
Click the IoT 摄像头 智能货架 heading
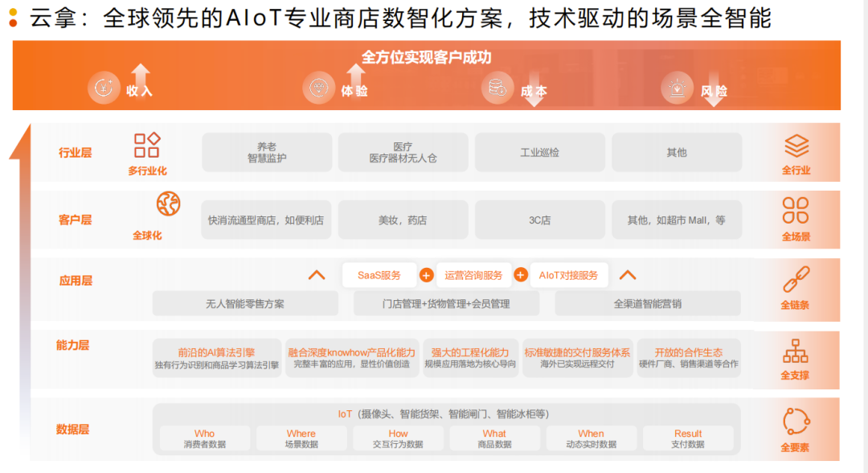(x=444, y=413)
